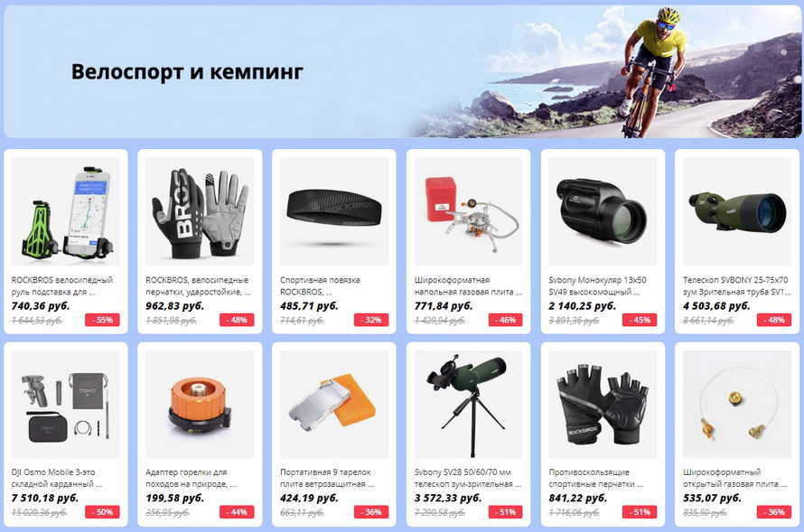The width and height of the screenshot is (804, 532).
Task: Open the ROCKBROS cycling gloves image
Action: coord(200,211)
